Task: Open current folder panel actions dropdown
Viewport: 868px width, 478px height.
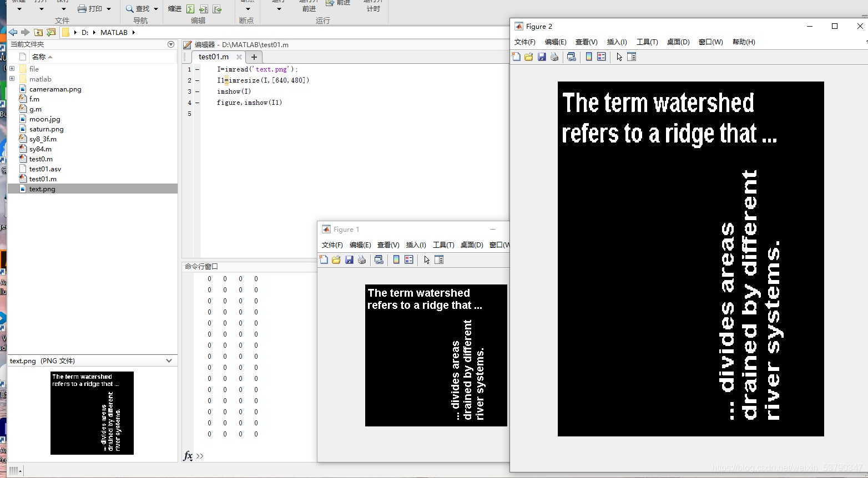Action: 170,44
